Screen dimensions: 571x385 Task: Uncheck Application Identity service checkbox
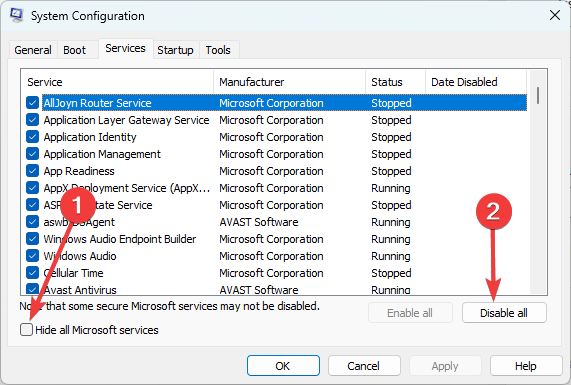pos(32,137)
